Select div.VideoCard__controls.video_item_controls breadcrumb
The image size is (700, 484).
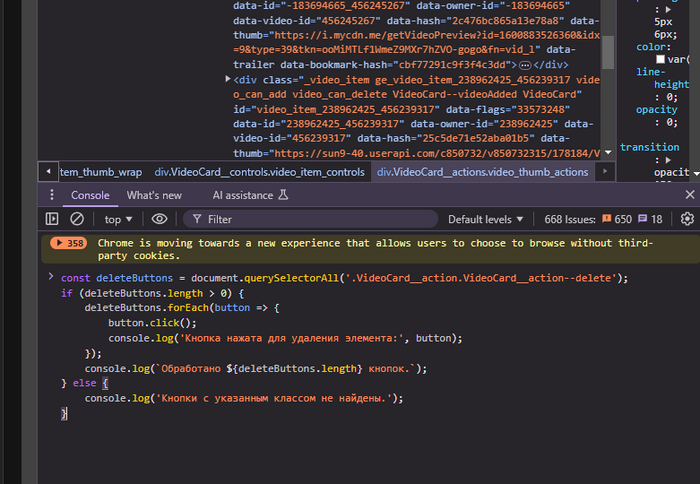click(x=259, y=172)
